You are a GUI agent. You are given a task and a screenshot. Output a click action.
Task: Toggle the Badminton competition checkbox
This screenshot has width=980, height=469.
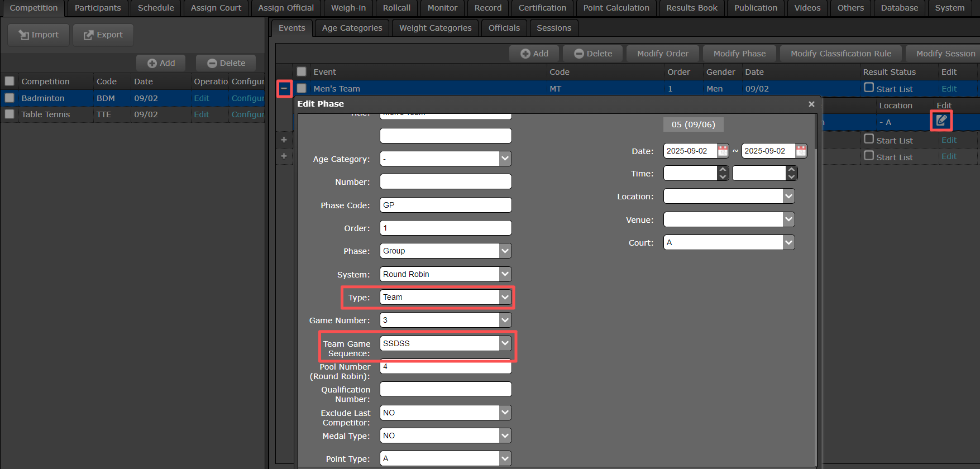pos(9,98)
